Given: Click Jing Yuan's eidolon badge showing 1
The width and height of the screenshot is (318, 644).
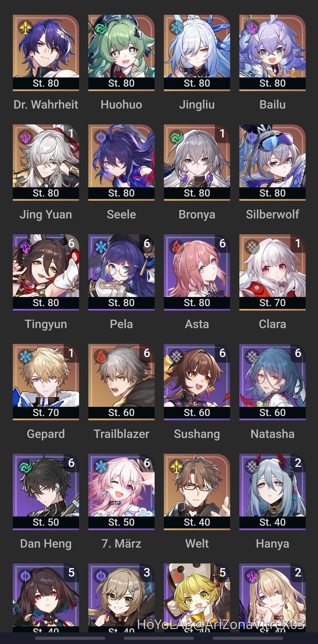Looking at the screenshot, I should click(71, 133).
